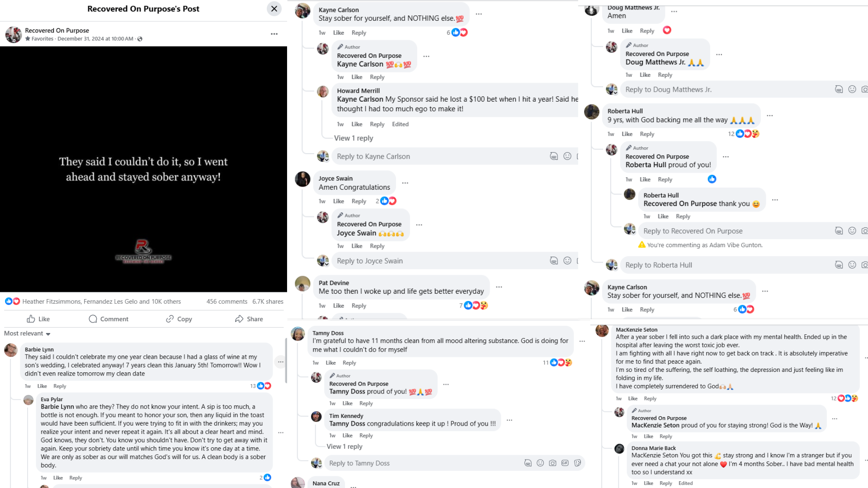
Task: Open the emoji picker in the Doug Matthews Jr. reply box
Action: [x=852, y=89]
